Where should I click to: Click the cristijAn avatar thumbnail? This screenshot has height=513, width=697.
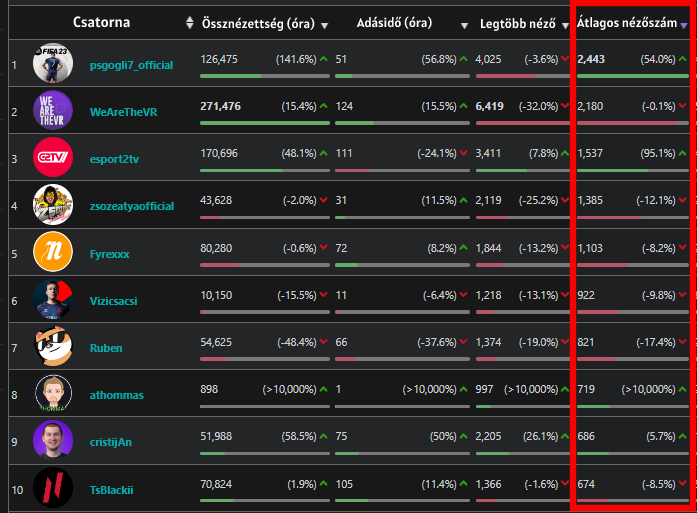tap(53, 440)
